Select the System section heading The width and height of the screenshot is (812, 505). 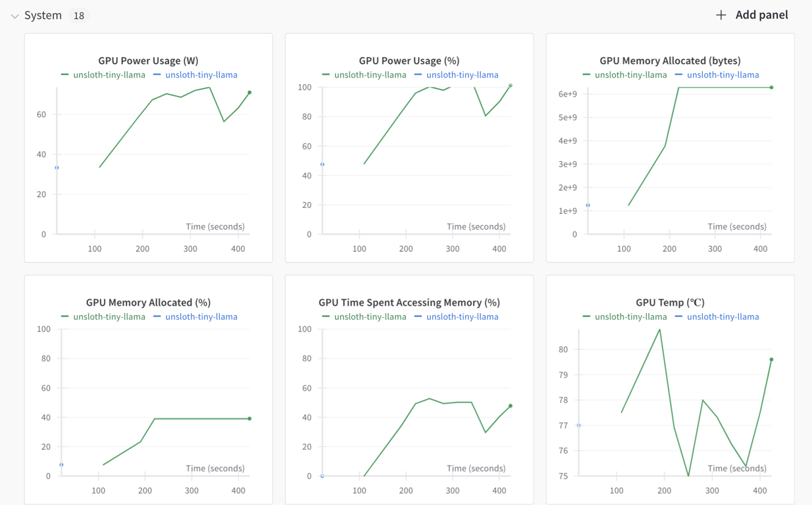pyautogui.click(x=43, y=15)
